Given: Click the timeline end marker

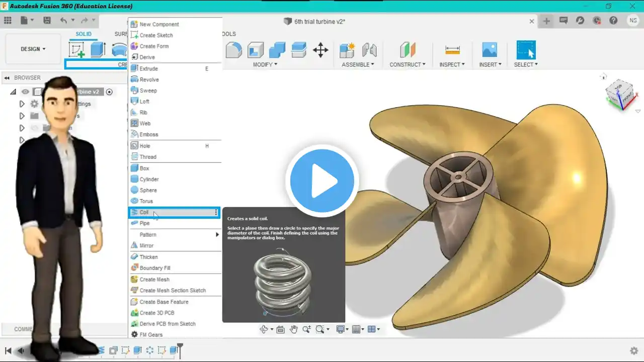Looking at the screenshot, I should pyautogui.click(x=180, y=350).
